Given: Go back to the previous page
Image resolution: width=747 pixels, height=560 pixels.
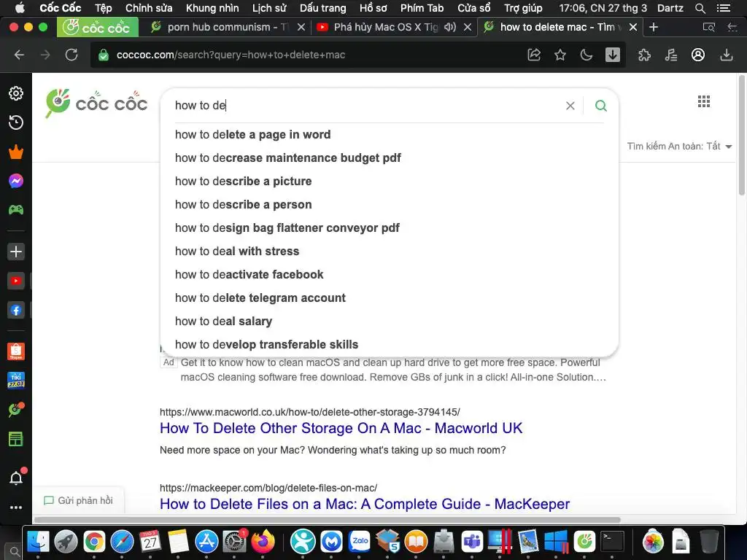Looking at the screenshot, I should point(19,55).
